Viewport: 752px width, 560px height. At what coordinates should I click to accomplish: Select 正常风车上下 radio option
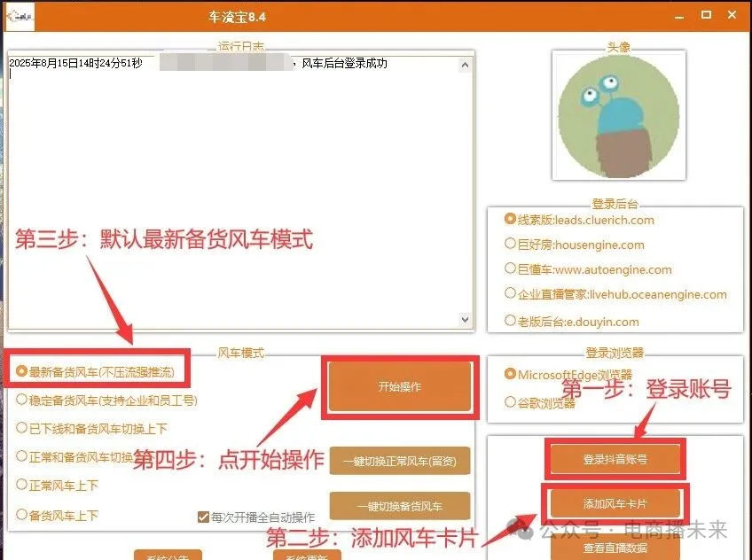tap(22, 486)
